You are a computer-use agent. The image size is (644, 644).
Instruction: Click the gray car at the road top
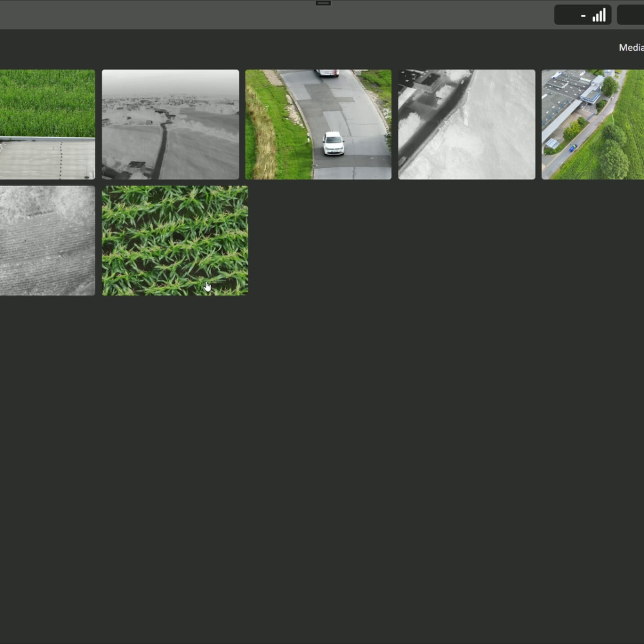pos(327,73)
